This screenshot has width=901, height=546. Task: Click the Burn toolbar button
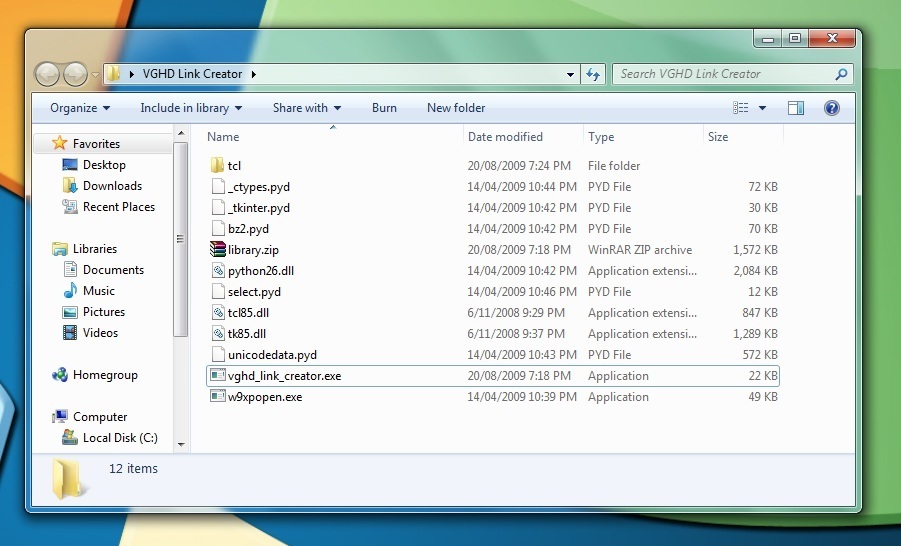click(x=384, y=108)
